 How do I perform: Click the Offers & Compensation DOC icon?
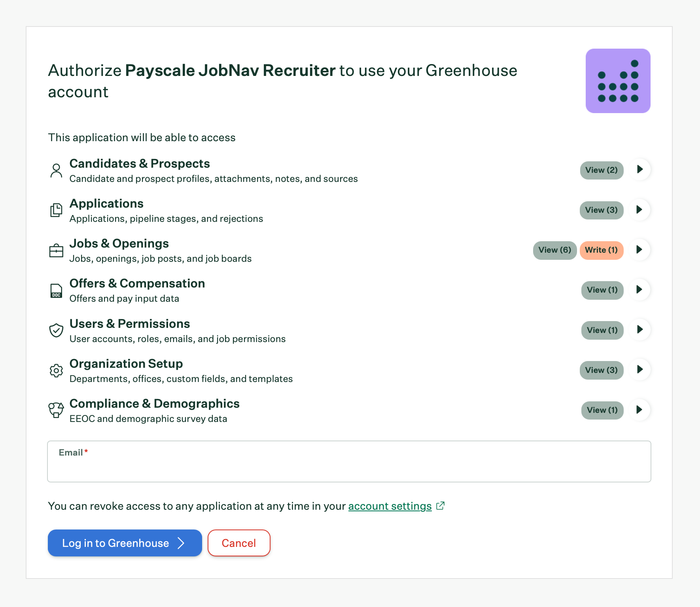[56, 291]
